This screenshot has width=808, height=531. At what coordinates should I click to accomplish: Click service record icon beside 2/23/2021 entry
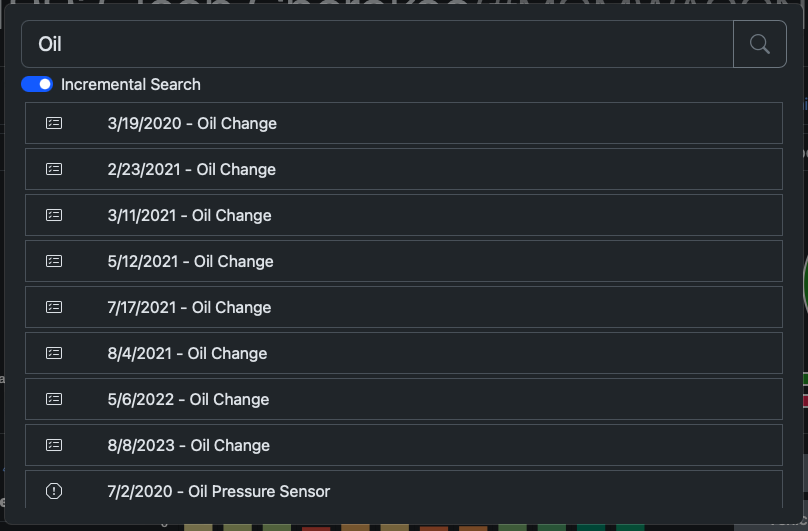point(54,169)
